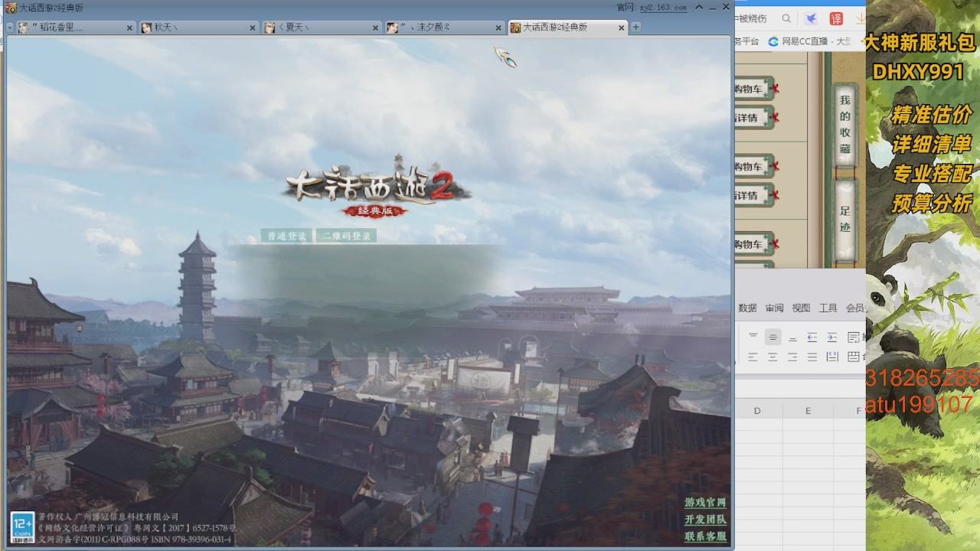Click the blue bird extension icon in browser
Viewport: 980px width, 551px height.
[x=811, y=18]
